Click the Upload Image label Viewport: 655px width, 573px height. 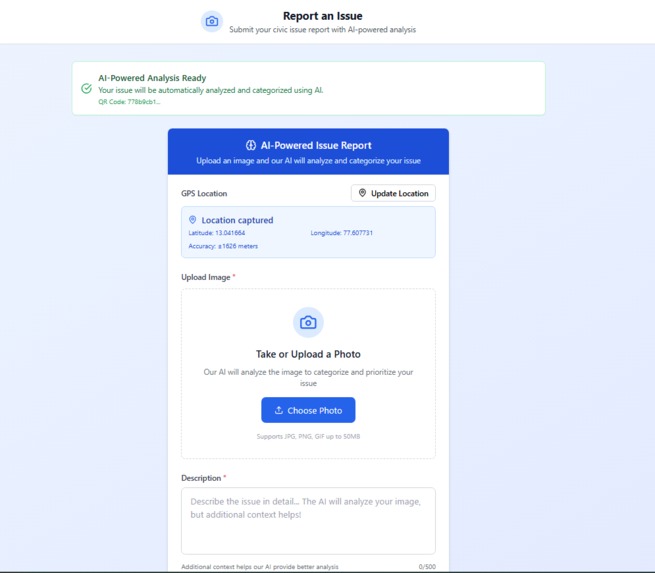[206, 277]
